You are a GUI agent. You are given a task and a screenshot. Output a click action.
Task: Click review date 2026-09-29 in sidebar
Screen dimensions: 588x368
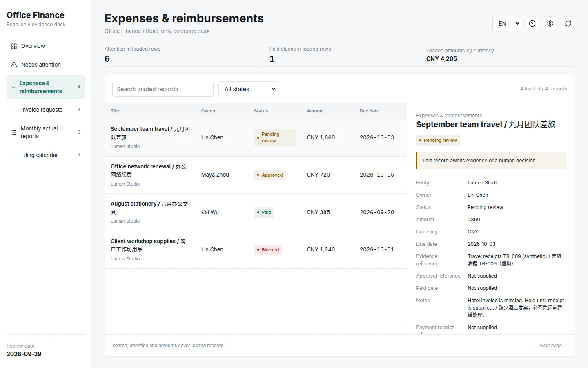(x=24, y=354)
